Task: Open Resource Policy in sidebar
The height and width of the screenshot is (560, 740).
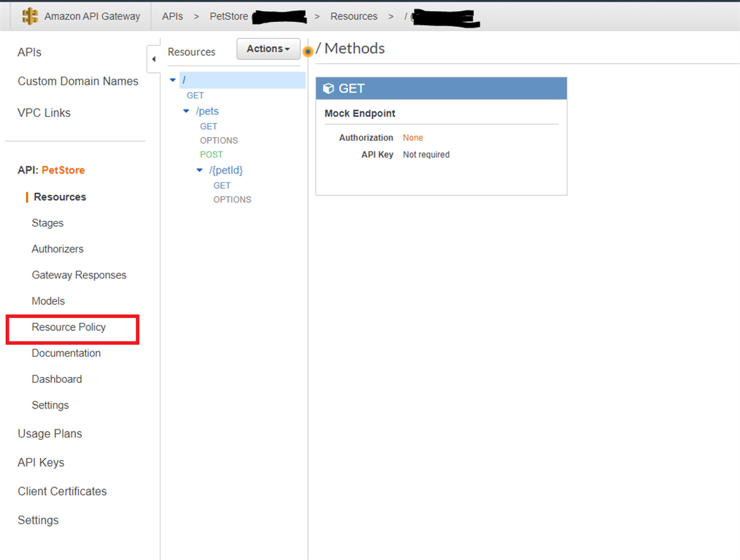Action: (x=69, y=327)
